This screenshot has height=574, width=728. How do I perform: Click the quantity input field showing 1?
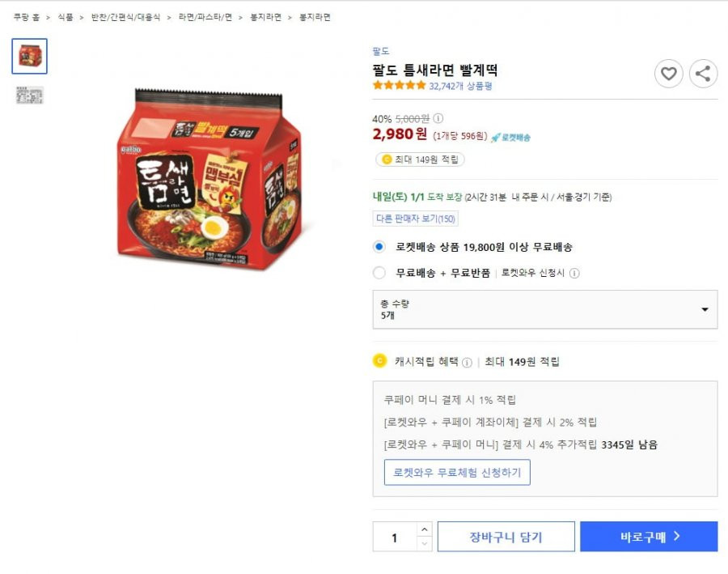pos(395,537)
